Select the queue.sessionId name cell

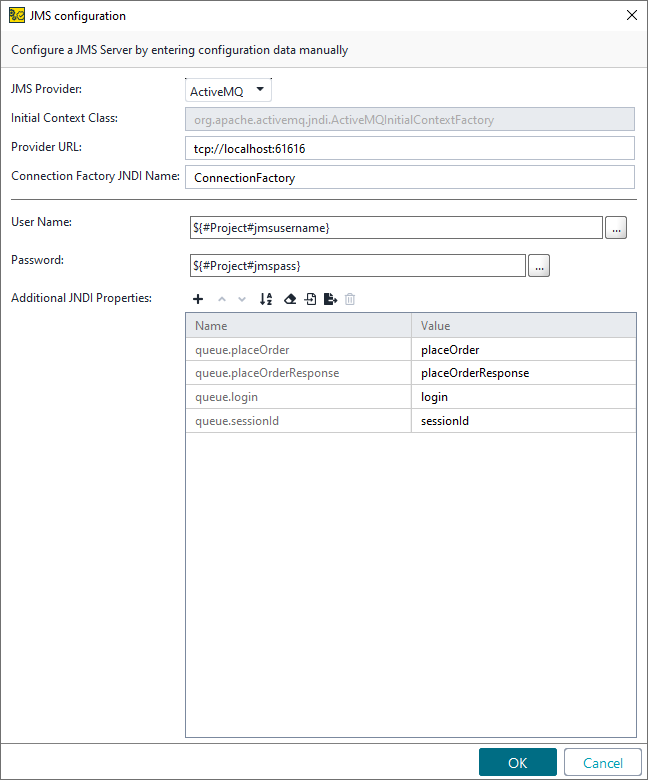point(298,421)
